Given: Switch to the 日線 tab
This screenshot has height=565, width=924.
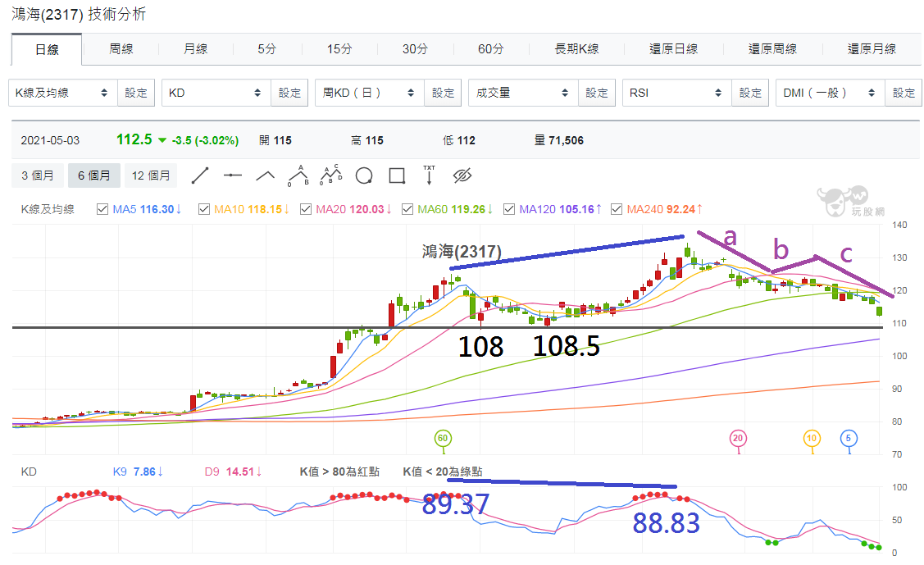Looking at the screenshot, I should 47,49.
